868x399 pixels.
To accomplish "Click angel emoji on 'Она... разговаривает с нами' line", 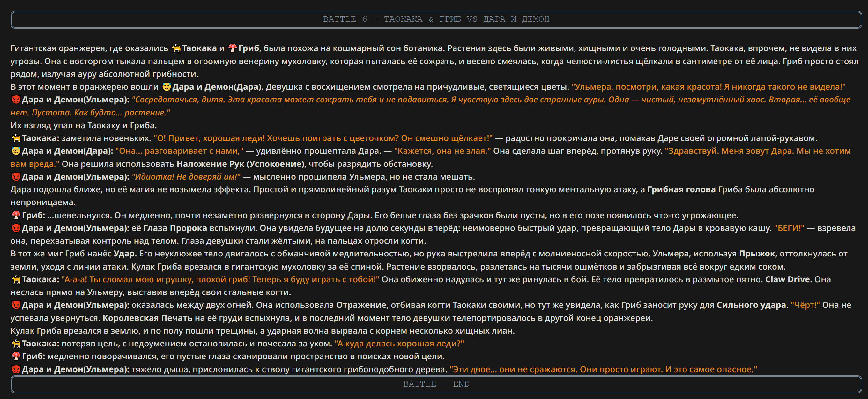I will [x=16, y=151].
